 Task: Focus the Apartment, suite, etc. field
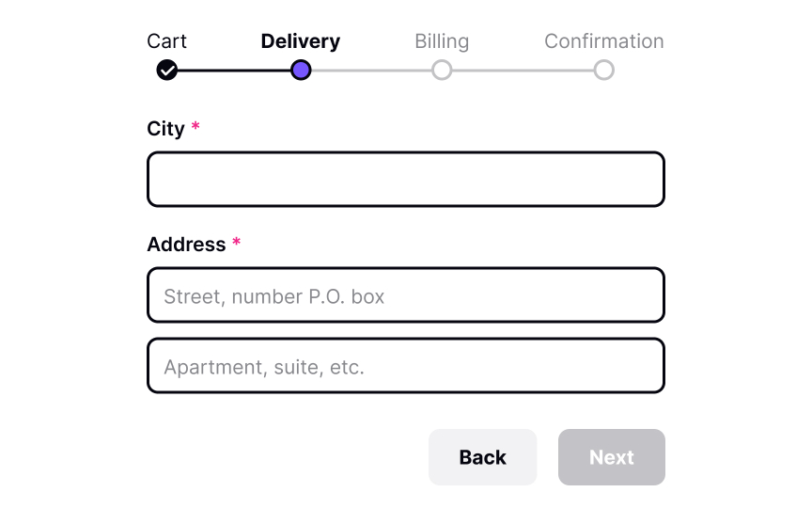pos(406,365)
